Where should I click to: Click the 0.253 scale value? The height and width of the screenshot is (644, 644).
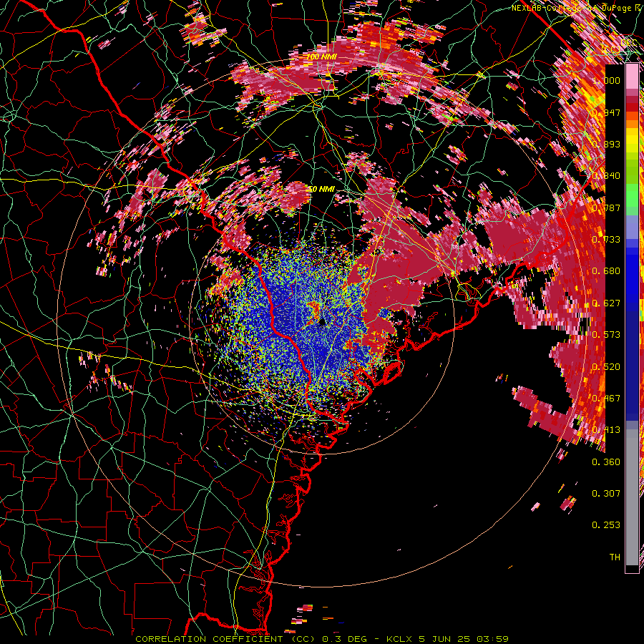click(606, 525)
